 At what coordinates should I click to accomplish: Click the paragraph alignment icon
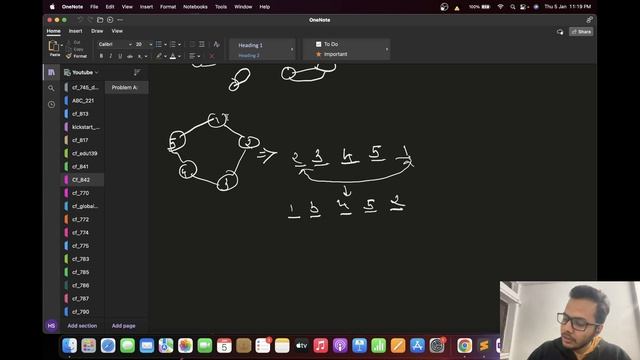tap(192, 56)
